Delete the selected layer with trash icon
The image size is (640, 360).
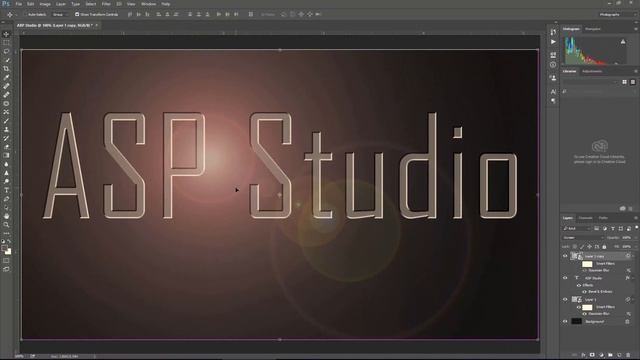point(628,355)
